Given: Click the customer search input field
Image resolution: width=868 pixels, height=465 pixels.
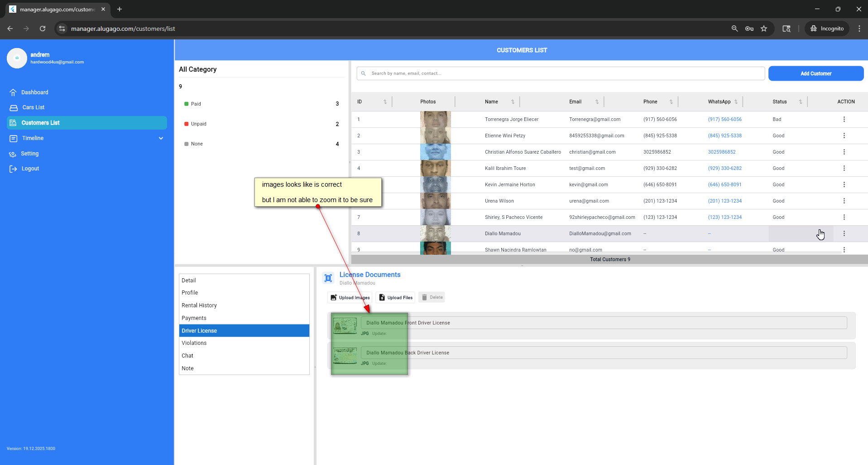Looking at the screenshot, I should click(x=561, y=73).
